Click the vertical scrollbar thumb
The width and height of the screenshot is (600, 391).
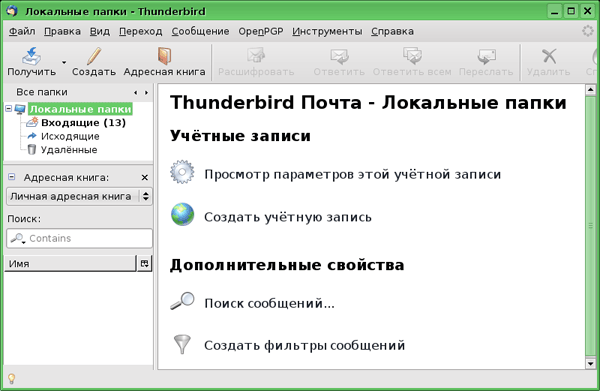point(590,226)
